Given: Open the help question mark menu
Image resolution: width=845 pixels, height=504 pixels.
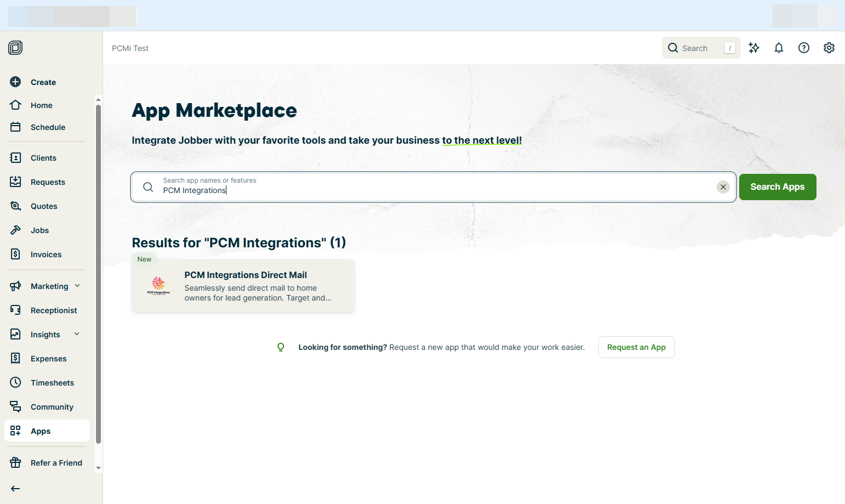Looking at the screenshot, I should (804, 48).
